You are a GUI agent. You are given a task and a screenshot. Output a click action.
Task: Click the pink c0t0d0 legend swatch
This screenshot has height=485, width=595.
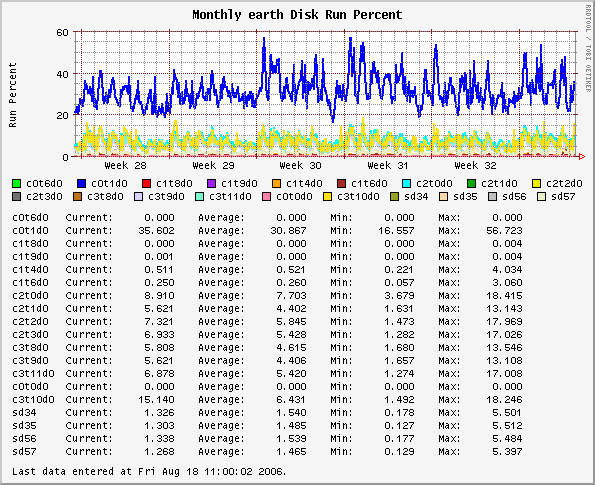[266, 197]
